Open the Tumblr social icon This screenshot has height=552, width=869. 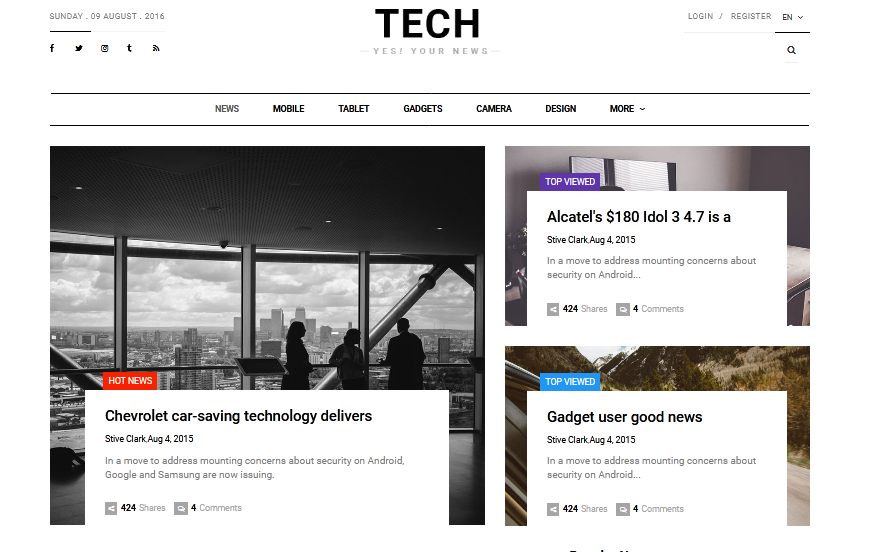[129, 48]
